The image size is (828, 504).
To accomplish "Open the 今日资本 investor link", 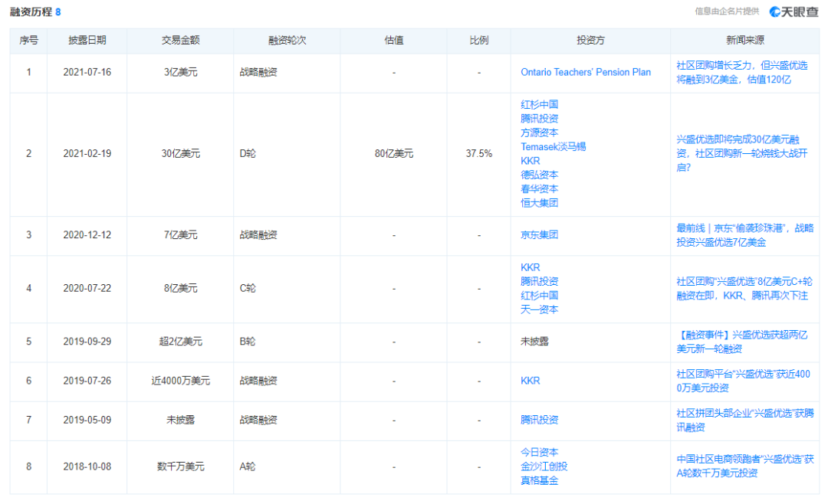I will [539, 453].
